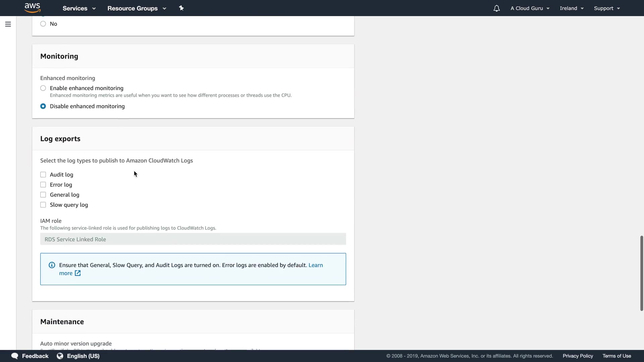Open the hamburger side navigation menu

point(8,24)
